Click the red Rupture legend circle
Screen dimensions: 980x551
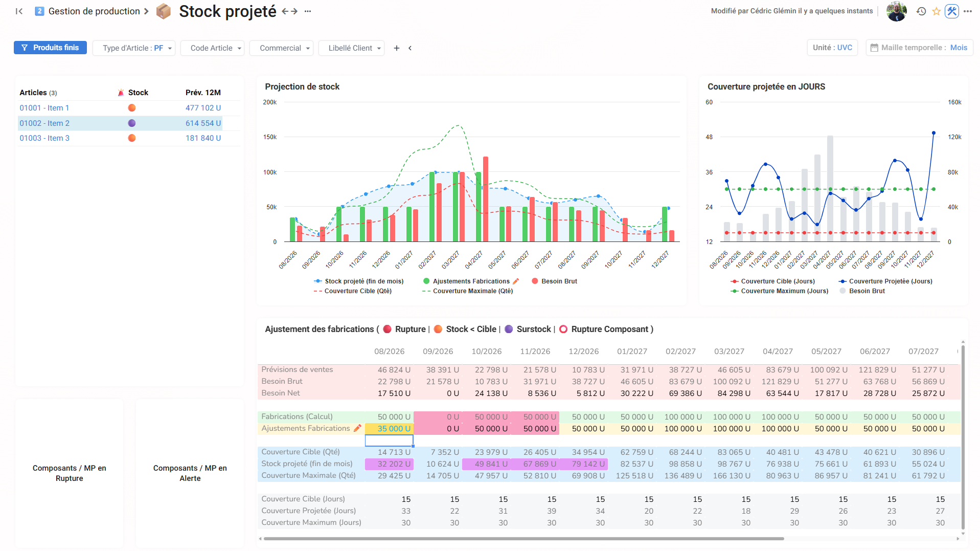click(x=387, y=329)
